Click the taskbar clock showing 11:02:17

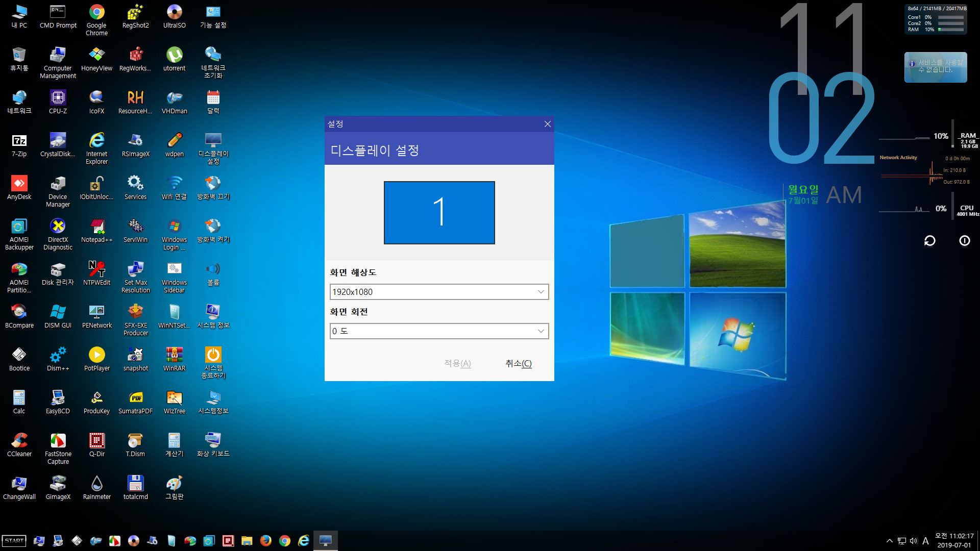(954, 541)
